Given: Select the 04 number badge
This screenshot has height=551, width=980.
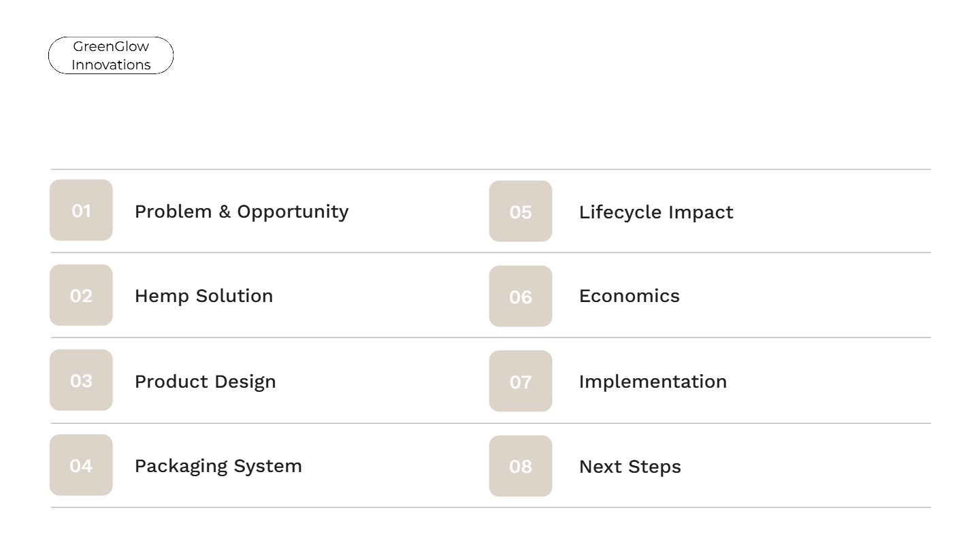Looking at the screenshot, I should (81, 465).
